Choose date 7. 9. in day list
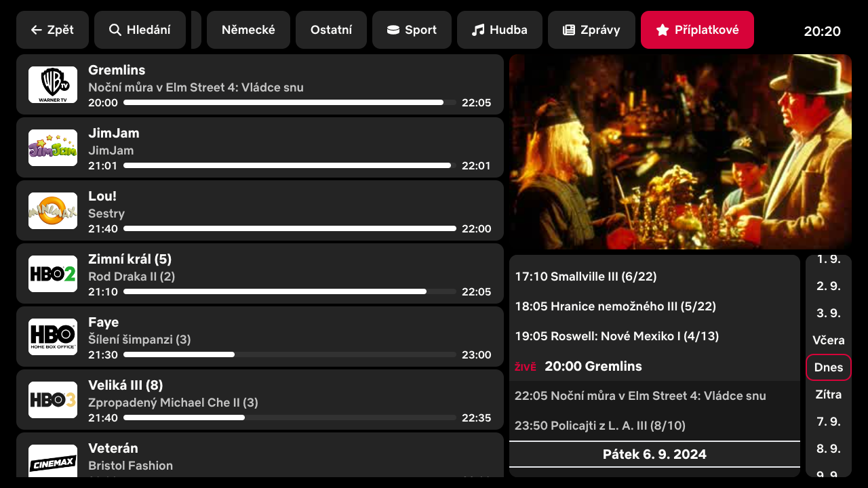Viewport: 868px width, 488px height. tap(829, 422)
